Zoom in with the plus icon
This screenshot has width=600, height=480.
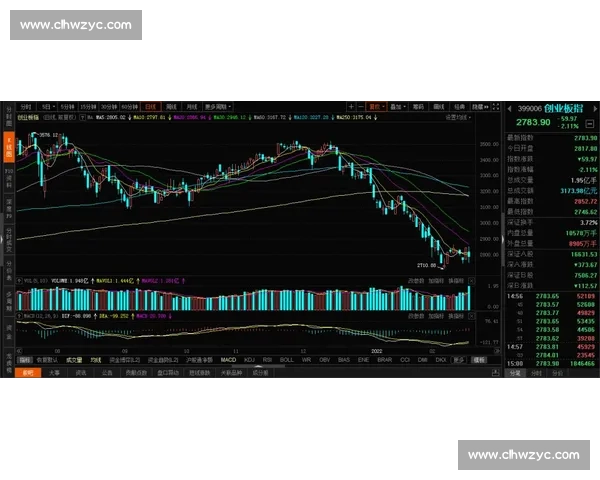pos(351,107)
